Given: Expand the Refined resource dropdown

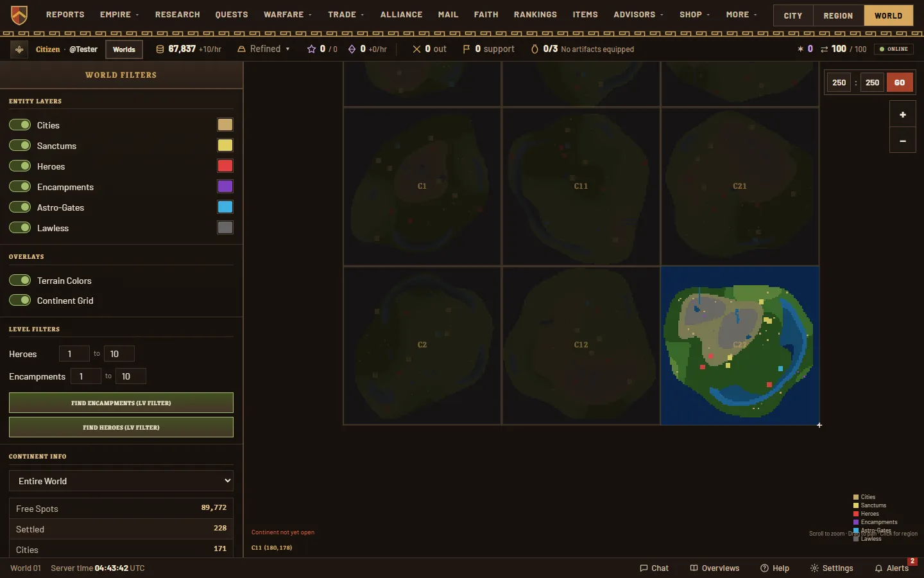Looking at the screenshot, I should coord(264,49).
